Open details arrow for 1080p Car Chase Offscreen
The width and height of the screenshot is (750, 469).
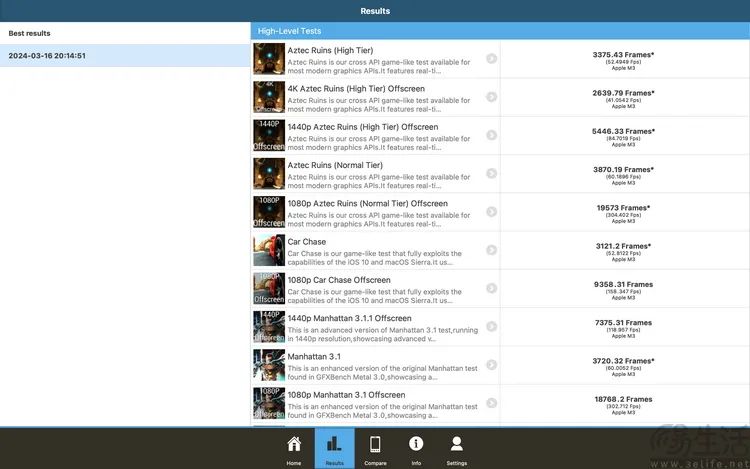[491, 288]
